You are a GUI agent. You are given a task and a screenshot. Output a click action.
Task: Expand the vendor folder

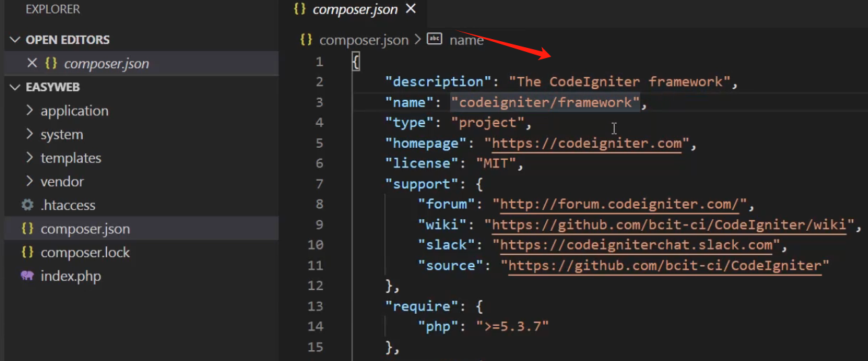(x=62, y=182)
